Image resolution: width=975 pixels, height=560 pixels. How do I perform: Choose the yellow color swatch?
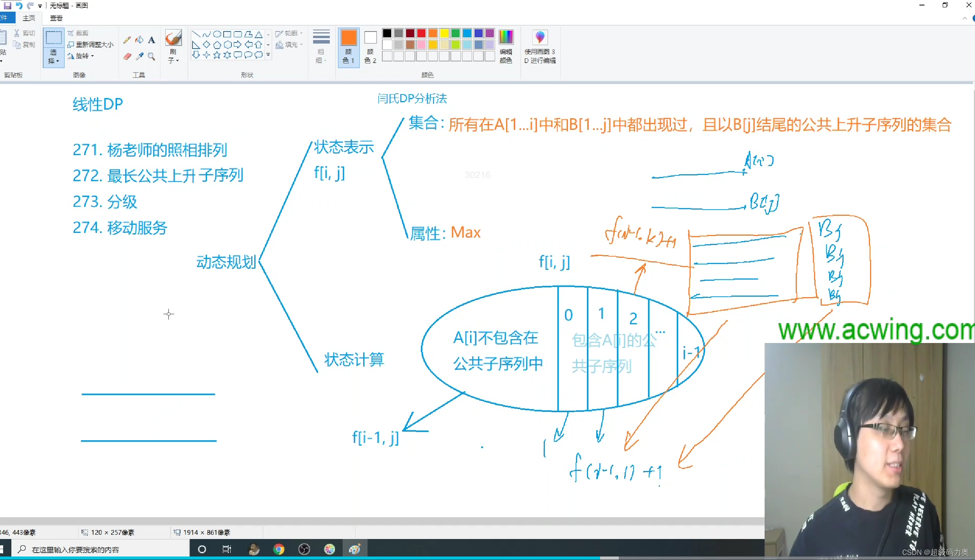pos(444,33)
